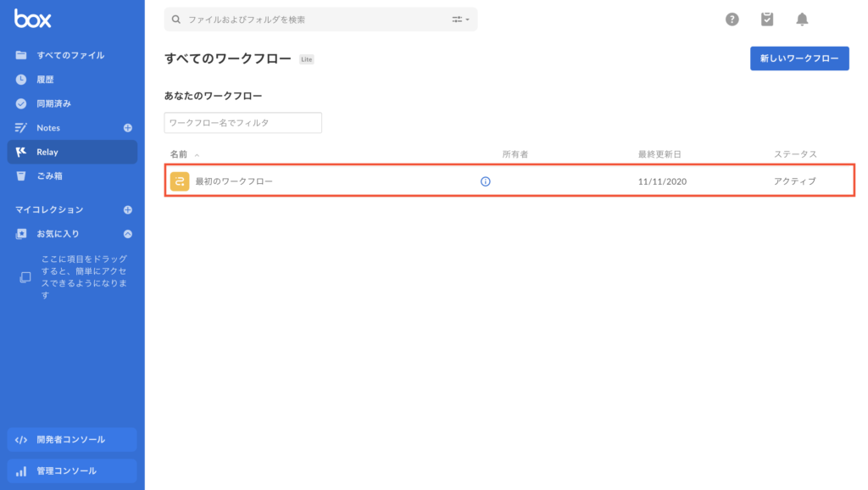The width and height of the screenshot is (868, 490).
Task: Collapse the お気に入り section chevron
Action: pos(128,234)
